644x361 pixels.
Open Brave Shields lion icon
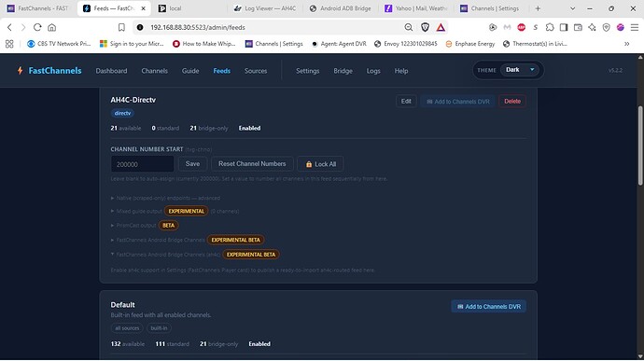click(425, 27)
